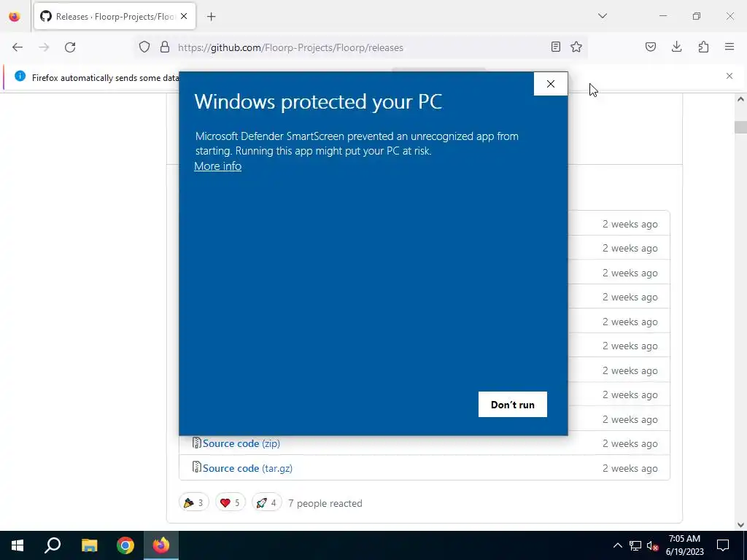The width and height of the screenshot is (747, 560).
Task: Click the party popper reaction button
Action: click(x=194, y=502)
